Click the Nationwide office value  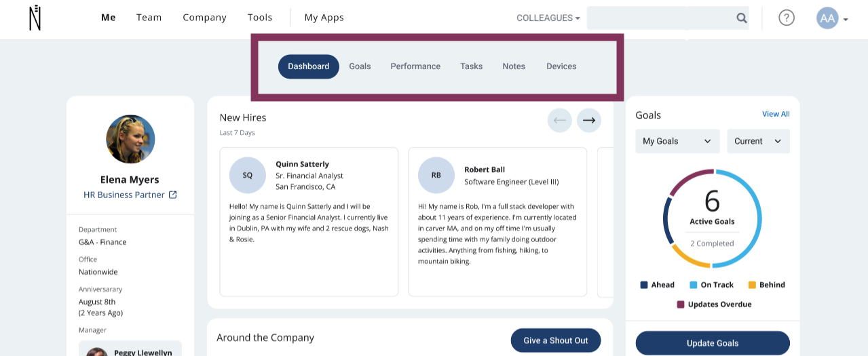pyautogui.click(x=98, y=272)
